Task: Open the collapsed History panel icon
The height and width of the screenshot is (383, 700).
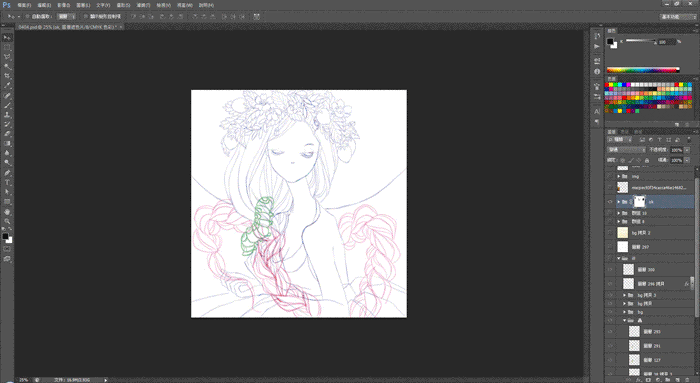Action: [597, 36]
